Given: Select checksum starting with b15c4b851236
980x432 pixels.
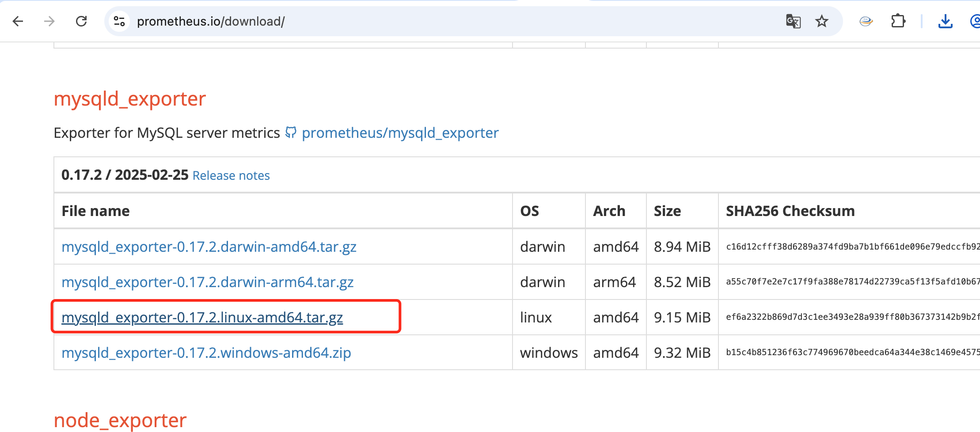Looking at the screenshot, I should point(853,352).
